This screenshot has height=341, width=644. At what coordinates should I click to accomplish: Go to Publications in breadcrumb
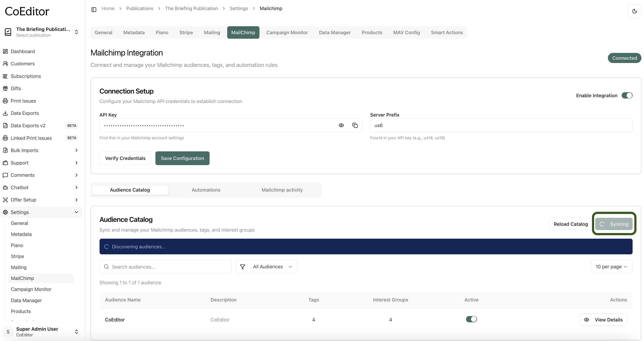point(140,9)
